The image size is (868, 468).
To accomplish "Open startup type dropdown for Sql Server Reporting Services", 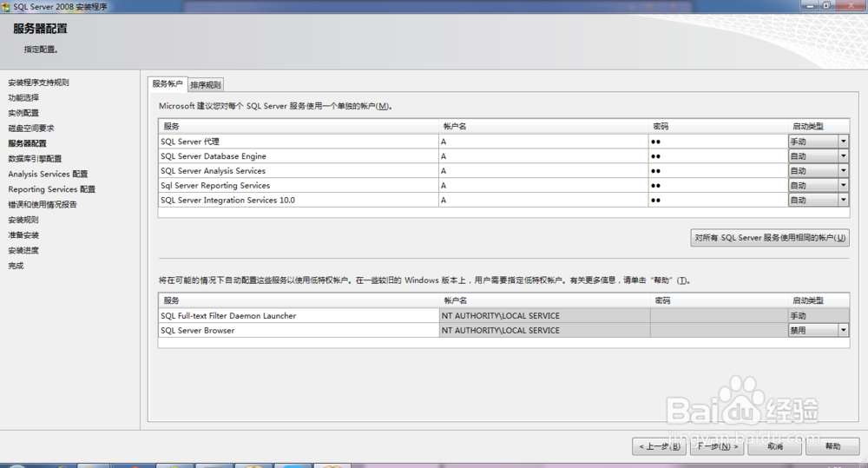I will click(x=844, y=186).
